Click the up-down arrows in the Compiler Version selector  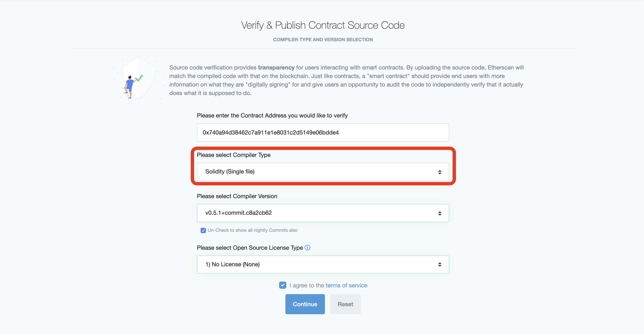tap(440, 213)
